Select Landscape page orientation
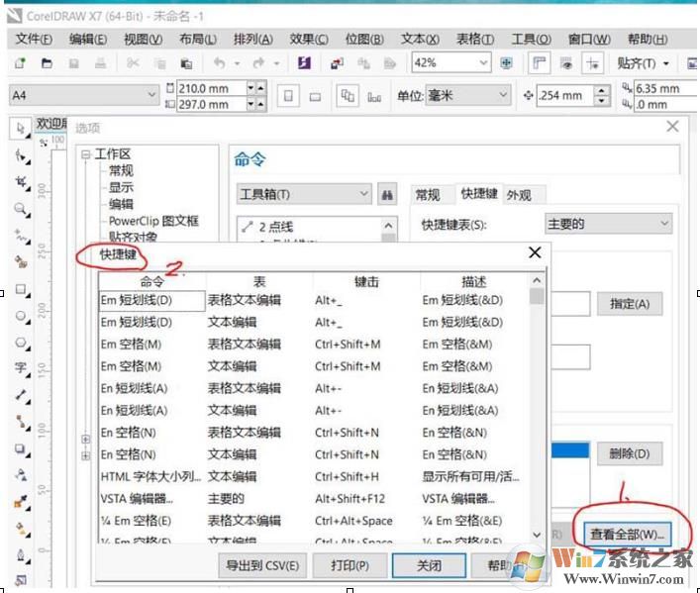 click(x=315, y=96)
